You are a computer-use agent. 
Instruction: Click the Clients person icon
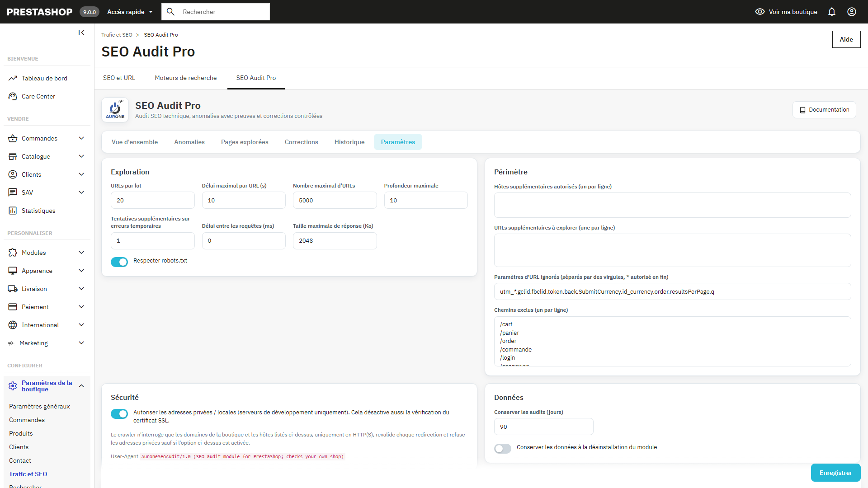click(13, 174)
